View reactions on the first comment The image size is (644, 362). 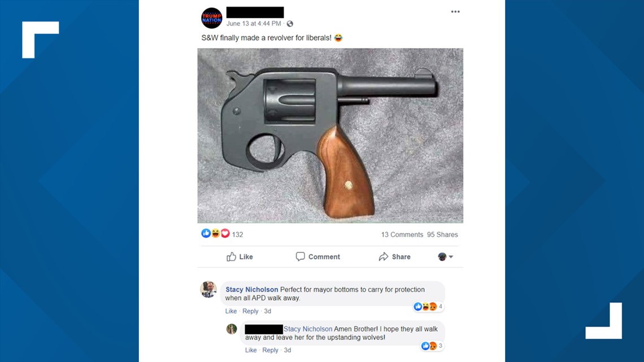click(x=428, y=307)
